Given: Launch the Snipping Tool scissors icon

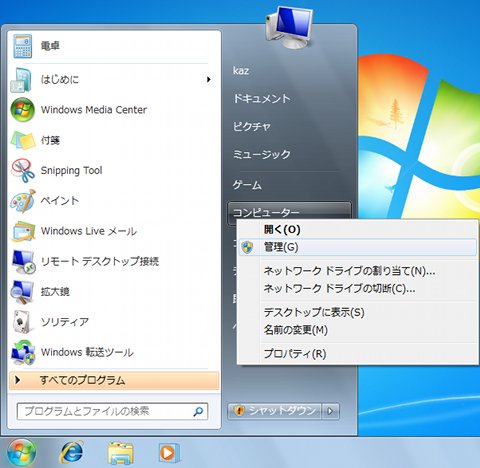Looking at the screenshot, I should click(x=23, y=170).
